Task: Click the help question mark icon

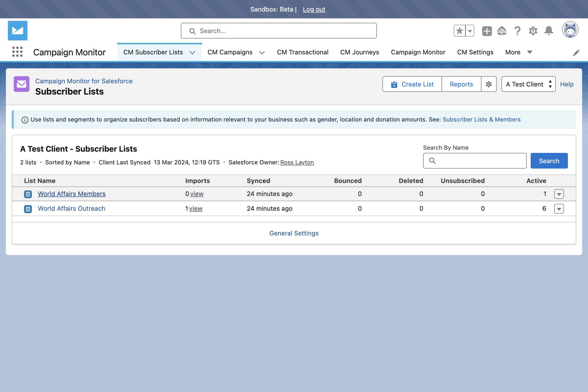Action: pyautogui.click(x=517, y=31)
